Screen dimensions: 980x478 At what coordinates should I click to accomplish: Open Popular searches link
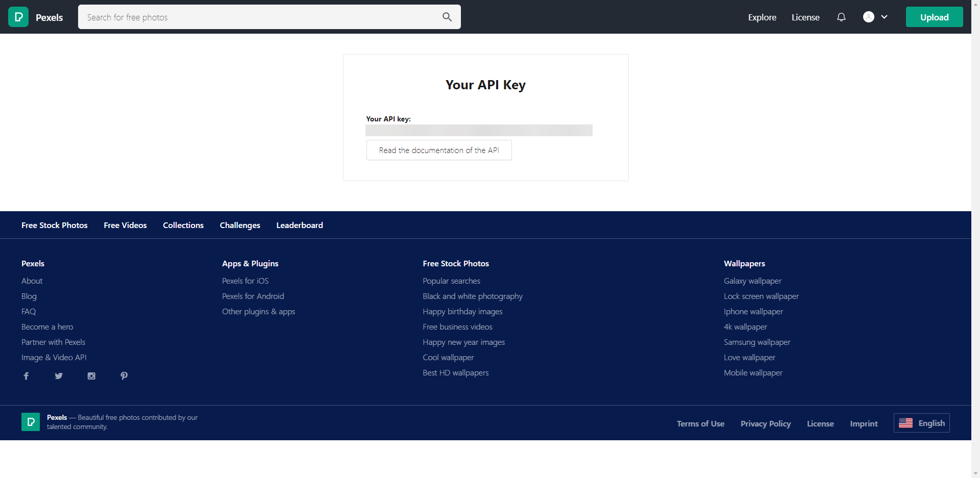click(452, 281)
